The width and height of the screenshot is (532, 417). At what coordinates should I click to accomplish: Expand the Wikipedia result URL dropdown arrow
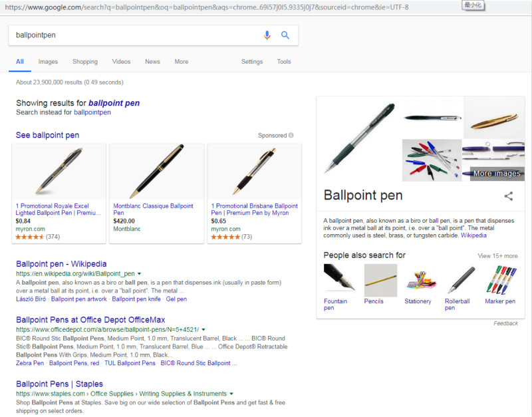pos(139,273)
